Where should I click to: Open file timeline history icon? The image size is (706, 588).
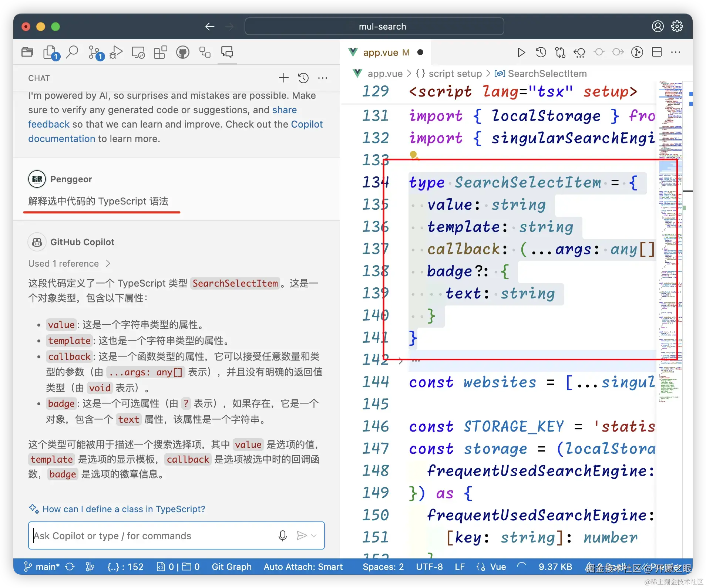[x=541, y=53]
